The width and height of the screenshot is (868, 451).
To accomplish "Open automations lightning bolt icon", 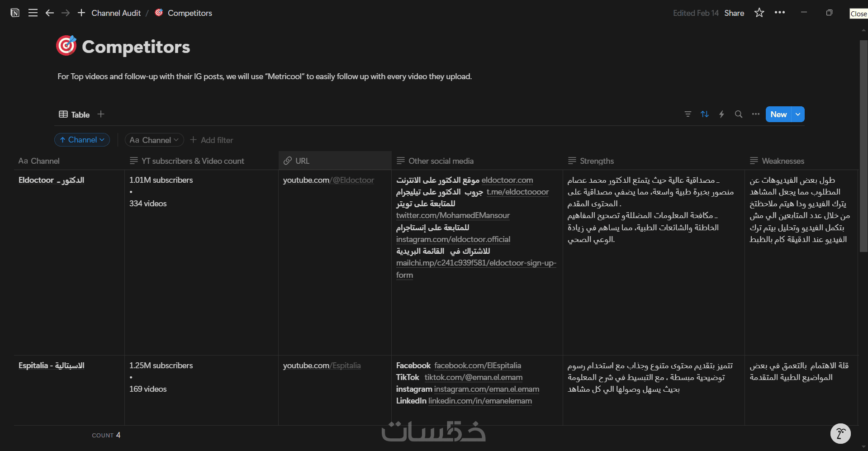I will (721, 114).
